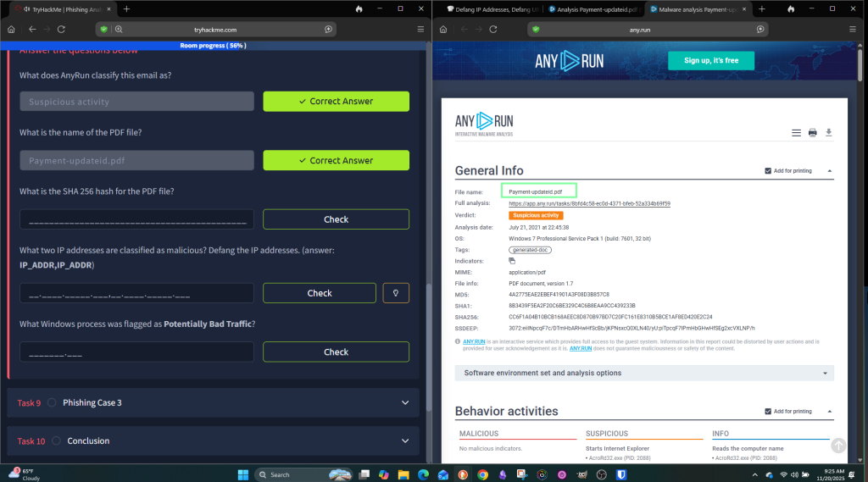Click the SHA 256 hash answer field
868x482 pixels.
tap(136, 219)
